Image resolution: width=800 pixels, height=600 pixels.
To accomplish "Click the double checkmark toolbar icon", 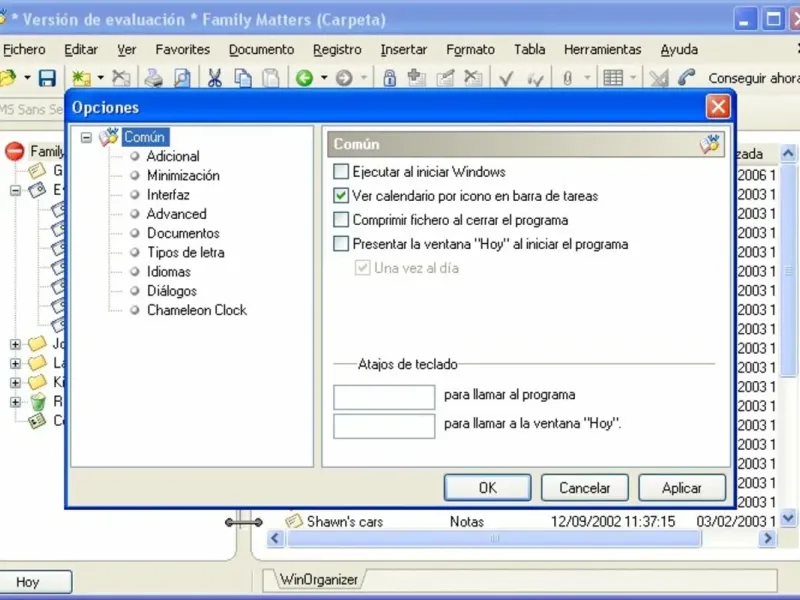I will 534,79.
